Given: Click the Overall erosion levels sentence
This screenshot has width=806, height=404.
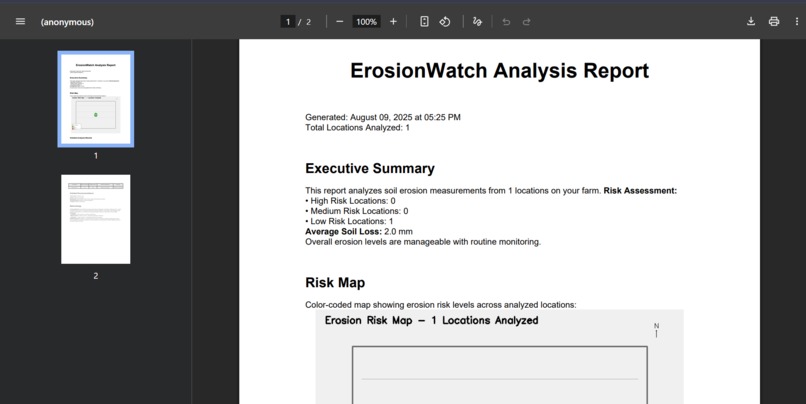Looking at the screenshot, I should click(x=423, y=242).
